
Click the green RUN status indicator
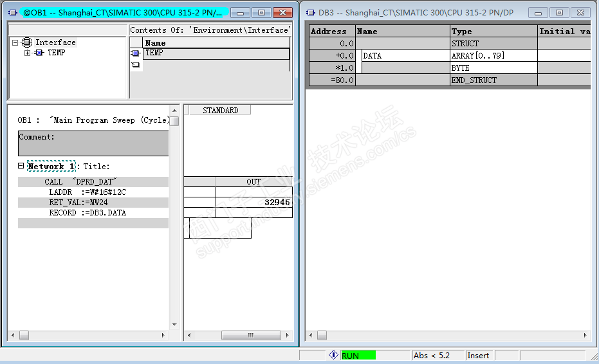point(358,355)
